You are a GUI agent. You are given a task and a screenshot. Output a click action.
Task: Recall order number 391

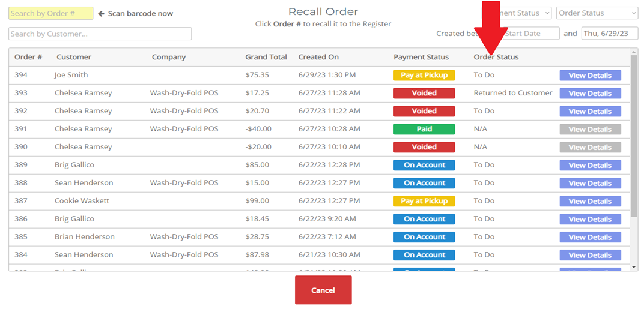coord(21,129)
